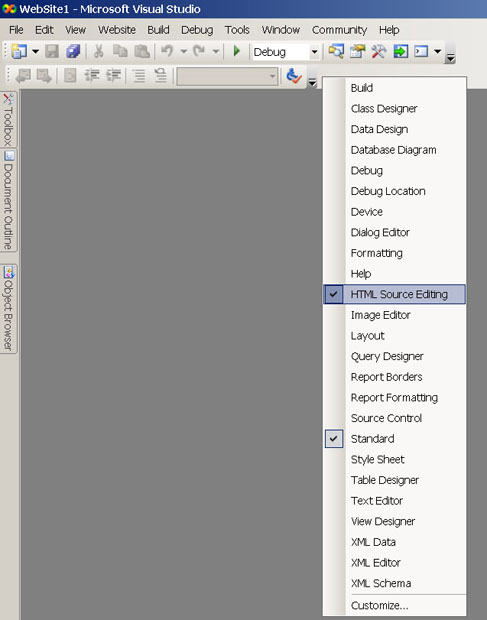The height and width of the screenshot is (620, 487).
Task: Open the Toolbox side tab
Action: pyautogui.click(x=8, y=120)
